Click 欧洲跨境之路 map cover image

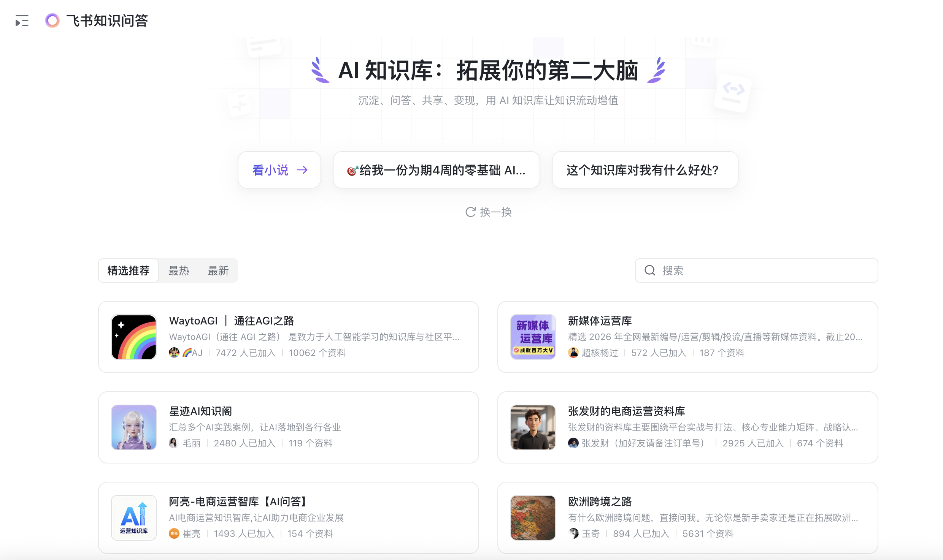533,518
